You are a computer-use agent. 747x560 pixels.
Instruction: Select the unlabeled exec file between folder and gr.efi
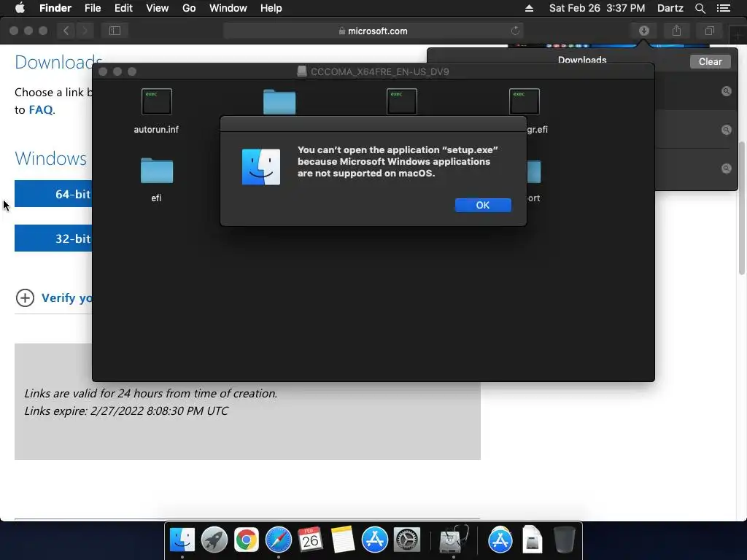(x=402, y=101)
